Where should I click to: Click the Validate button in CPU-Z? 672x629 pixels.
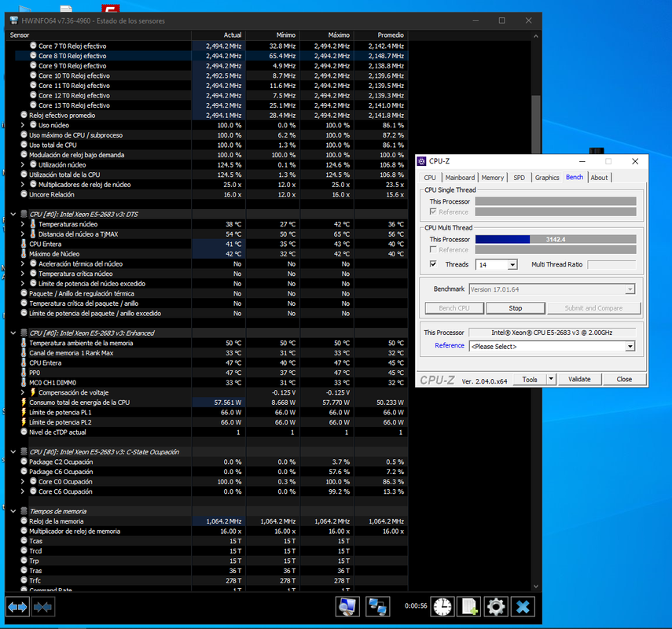click(x=579, y=379)
